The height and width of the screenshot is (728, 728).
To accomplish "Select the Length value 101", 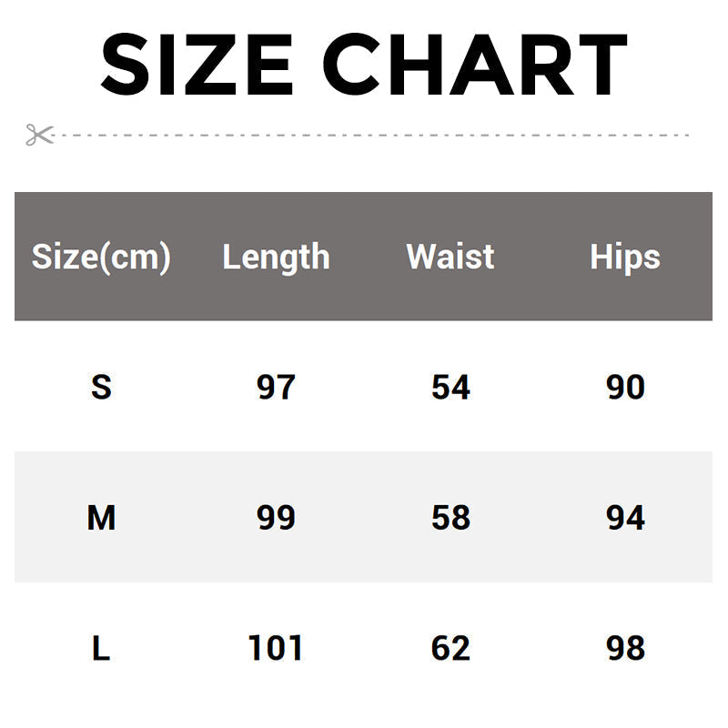I will (x=276, y=648).
